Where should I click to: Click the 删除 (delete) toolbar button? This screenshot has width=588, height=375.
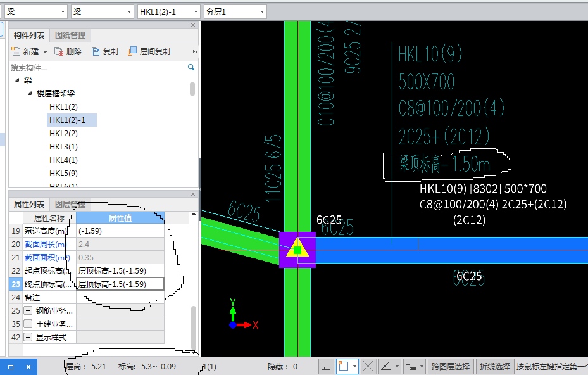[x=68, y=52]
